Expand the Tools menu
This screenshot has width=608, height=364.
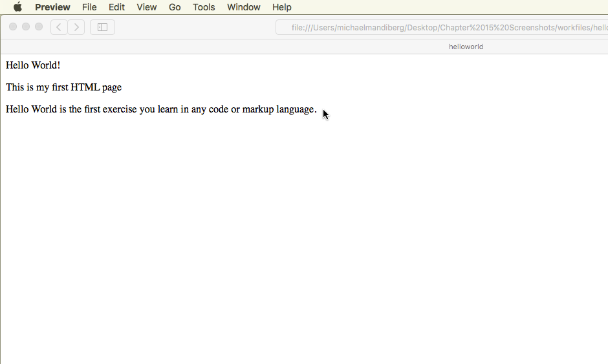[204, 7]
